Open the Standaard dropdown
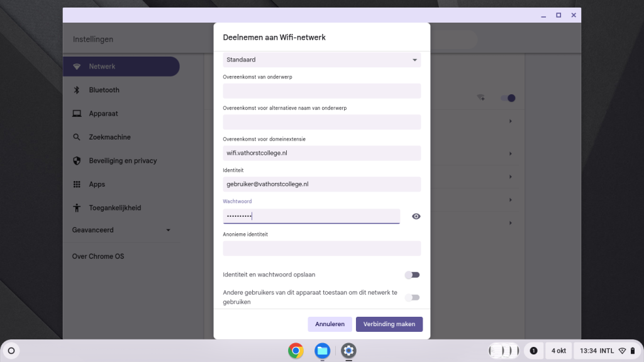The width and height of the screenshot is (644, 362). coord(321,60)
